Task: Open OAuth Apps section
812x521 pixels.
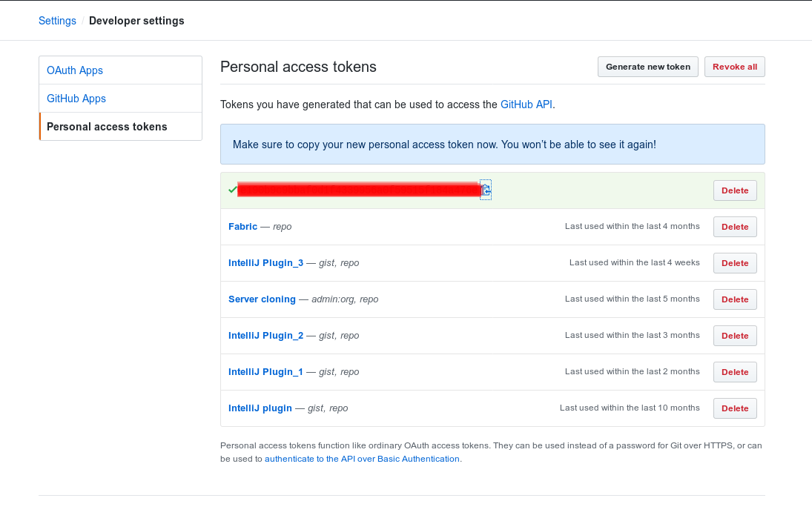Action: (x=75, y=70)
